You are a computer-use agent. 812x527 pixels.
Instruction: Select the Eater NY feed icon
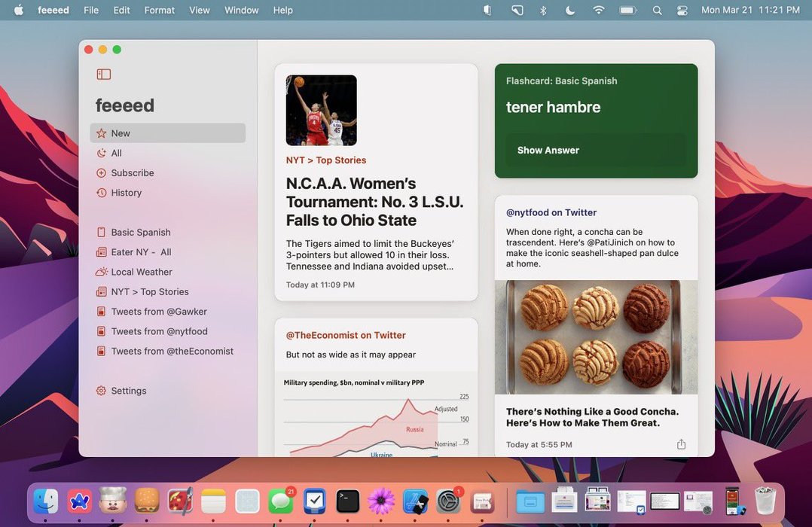tap(102, 252)
